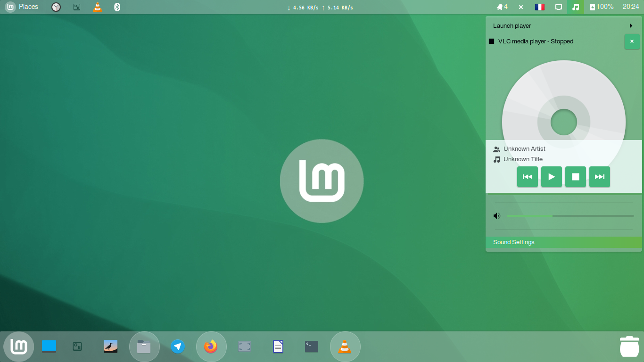This screenshot has height=362, width=644.
Task: Click the display applet icon in the panel
Action: pyautogui.click(x=558, y=7)
